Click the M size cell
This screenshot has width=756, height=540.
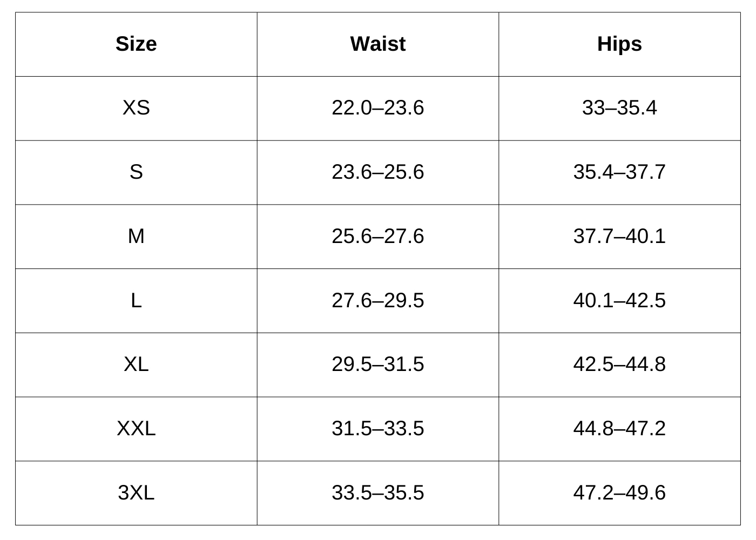click(x=136, y=237)
